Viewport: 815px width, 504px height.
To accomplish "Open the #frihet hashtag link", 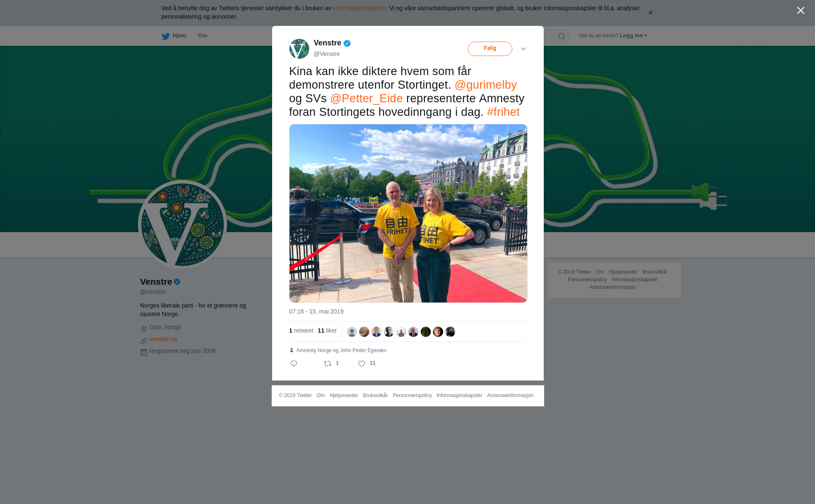I will point(503,112).
